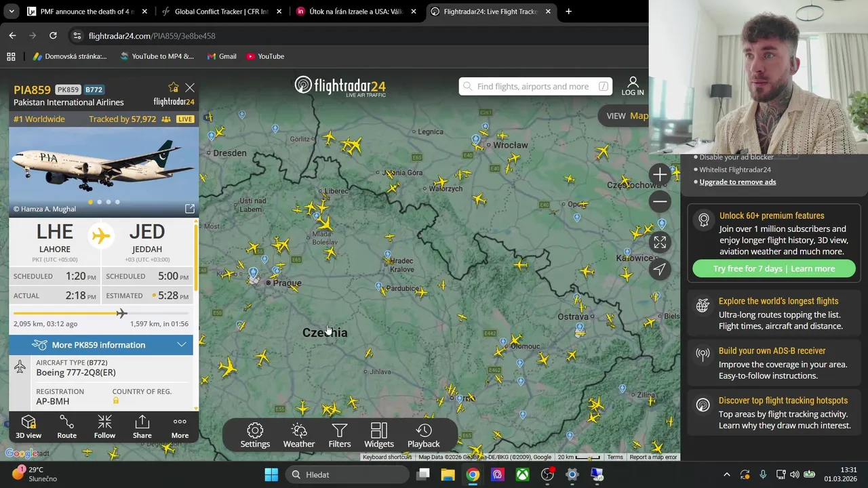Open Chrome from the taskbar
868x488 pixels.
coord(473,474)
